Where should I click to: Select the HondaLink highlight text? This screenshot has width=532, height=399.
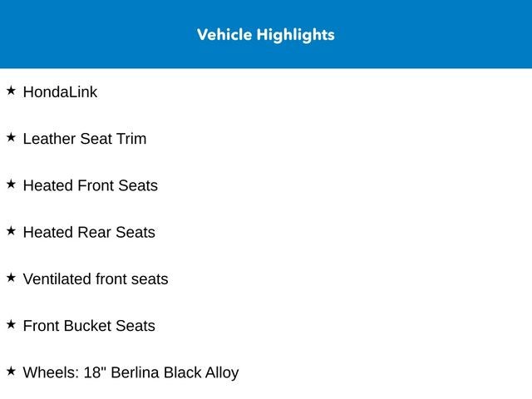tap(60, 92)
